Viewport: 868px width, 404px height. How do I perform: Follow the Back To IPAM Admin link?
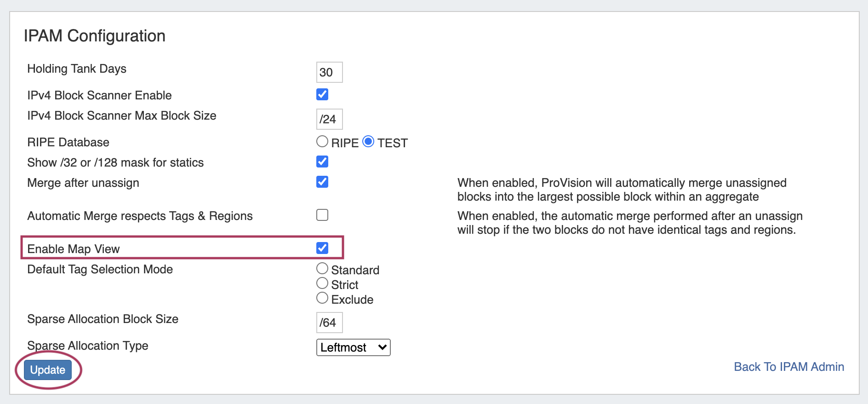[x=788, y=367]
